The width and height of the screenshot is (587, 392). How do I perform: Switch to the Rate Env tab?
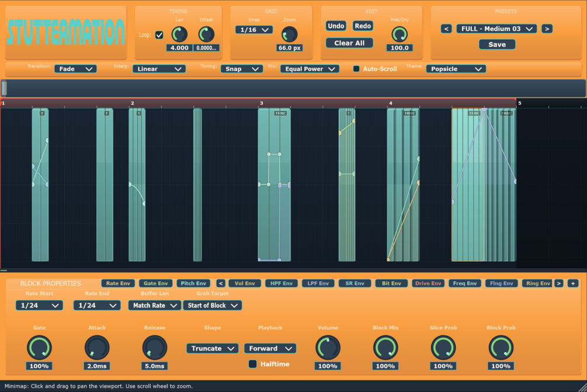118,283
